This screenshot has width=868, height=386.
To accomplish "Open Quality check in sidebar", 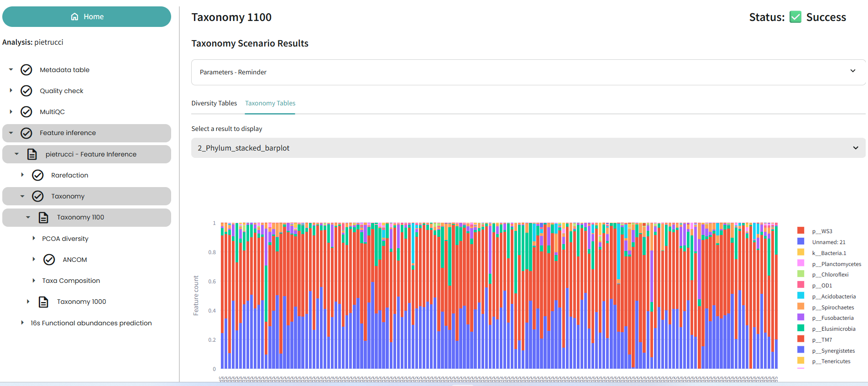I will 62,91.
